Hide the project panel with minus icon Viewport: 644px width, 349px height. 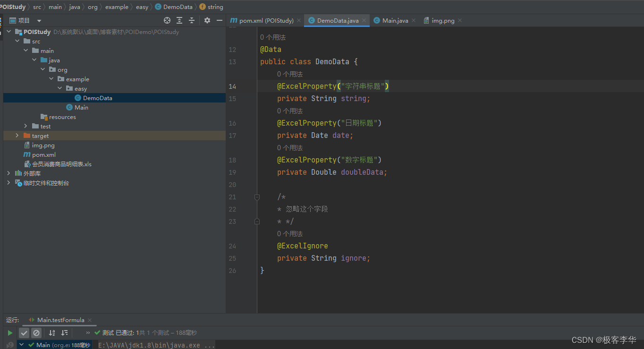click(x=219, y=20)
